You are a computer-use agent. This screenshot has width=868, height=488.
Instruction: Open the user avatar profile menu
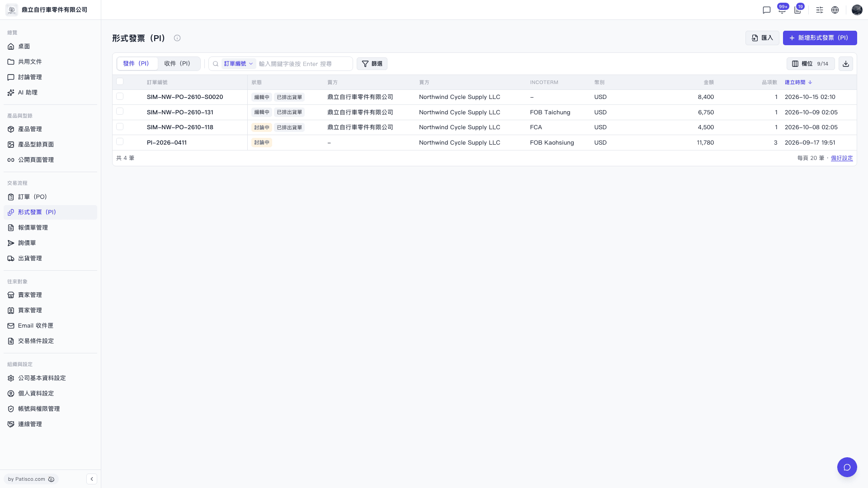point(857,10)
